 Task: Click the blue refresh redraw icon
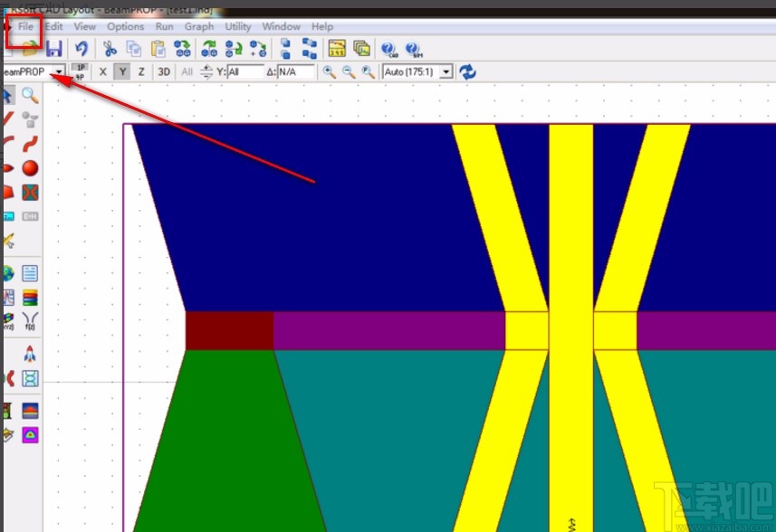(468, 71)
